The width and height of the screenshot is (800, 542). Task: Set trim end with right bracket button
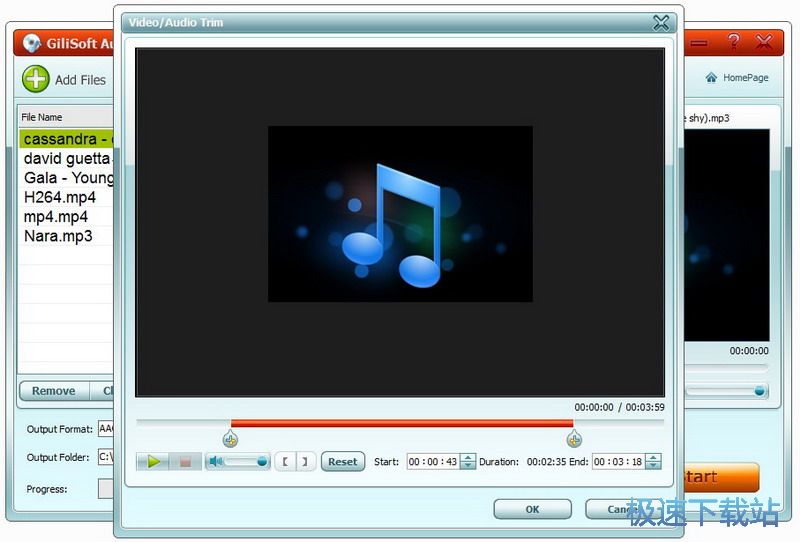click(x=304, y=461)
